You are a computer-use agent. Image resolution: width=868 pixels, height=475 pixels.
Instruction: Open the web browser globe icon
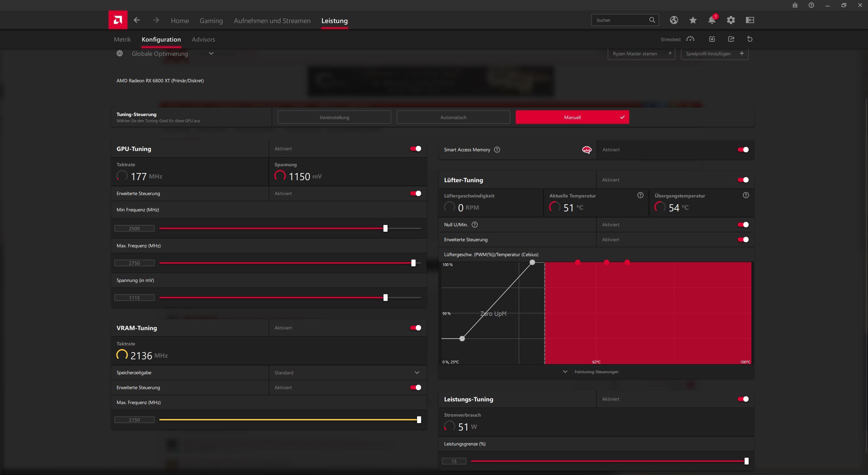(674, 20)
